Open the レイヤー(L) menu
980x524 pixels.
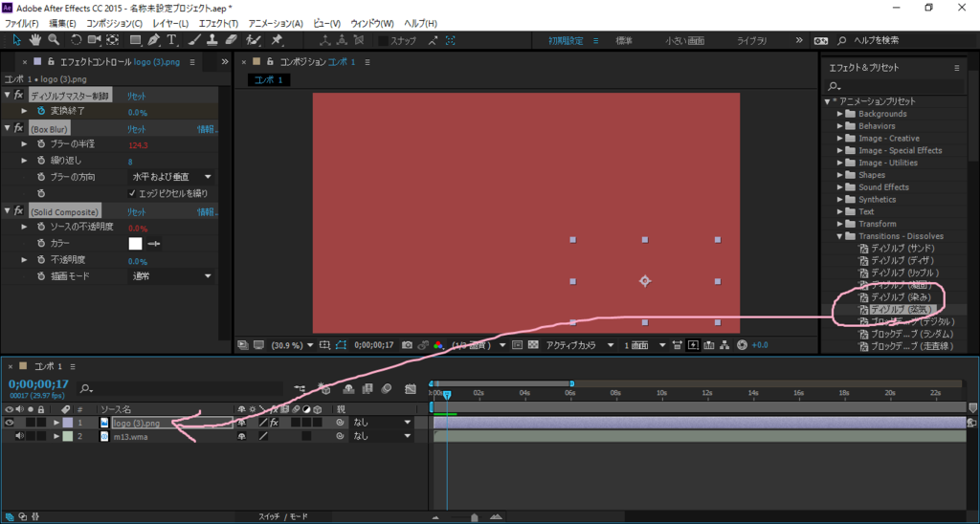(x=170, y=23)
